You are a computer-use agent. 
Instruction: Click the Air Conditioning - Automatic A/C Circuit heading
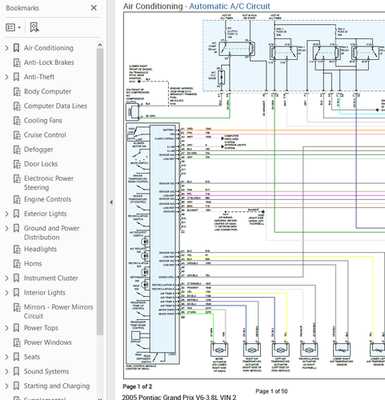click(x=197, y=6)
